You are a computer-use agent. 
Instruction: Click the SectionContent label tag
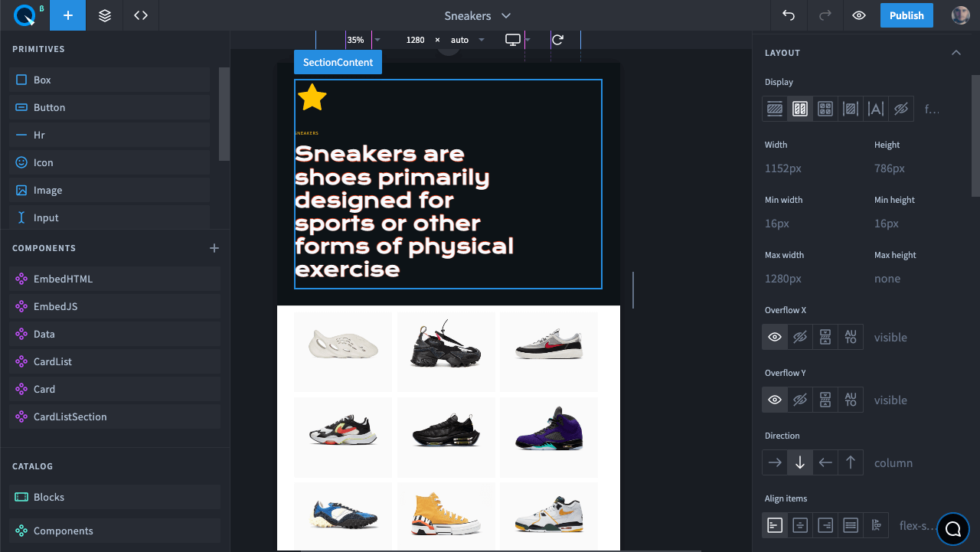pos(338,62)
